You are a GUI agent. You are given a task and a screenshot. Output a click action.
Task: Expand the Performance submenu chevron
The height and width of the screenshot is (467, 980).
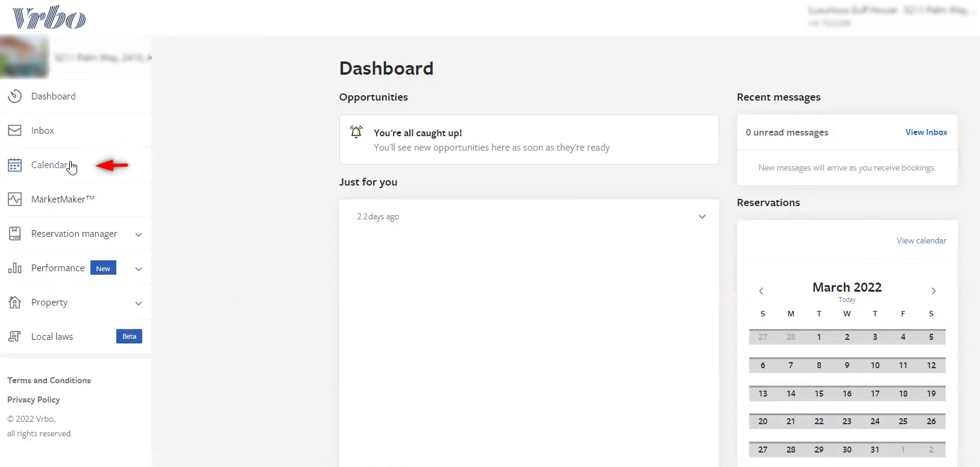pyautogui.click(x=139, y=269)
